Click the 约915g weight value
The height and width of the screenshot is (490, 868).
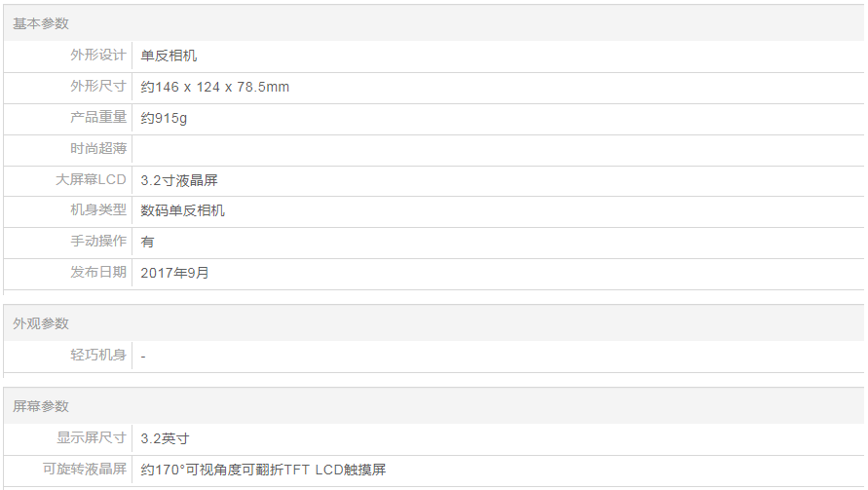click(x=164, y=118)
